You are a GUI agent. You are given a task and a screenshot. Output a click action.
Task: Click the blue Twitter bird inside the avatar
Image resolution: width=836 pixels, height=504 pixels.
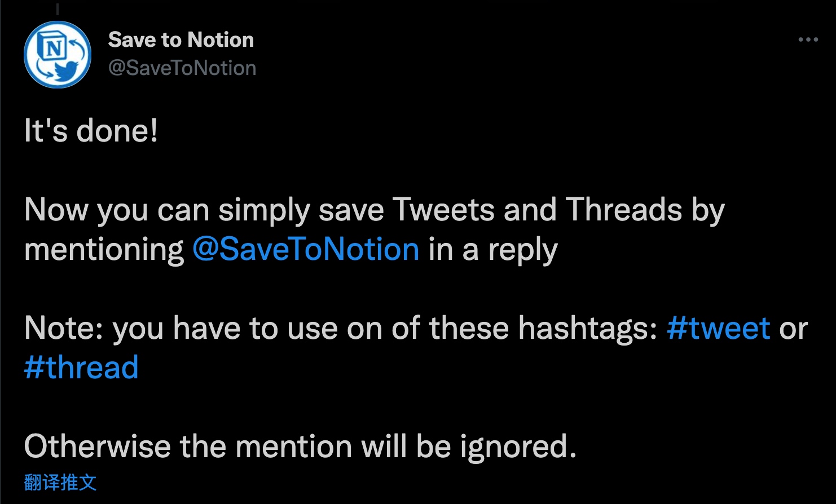pyautogui.click(x=66, y=70)
